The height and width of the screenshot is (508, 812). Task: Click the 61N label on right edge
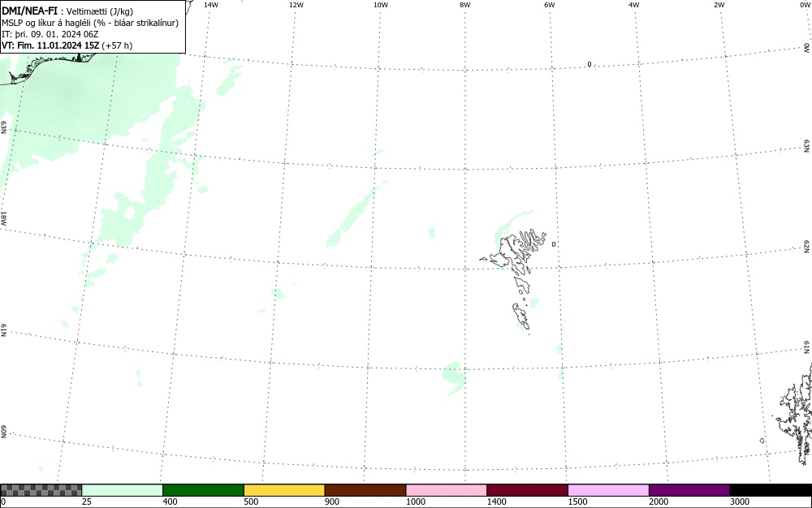[x=807, y=347]
